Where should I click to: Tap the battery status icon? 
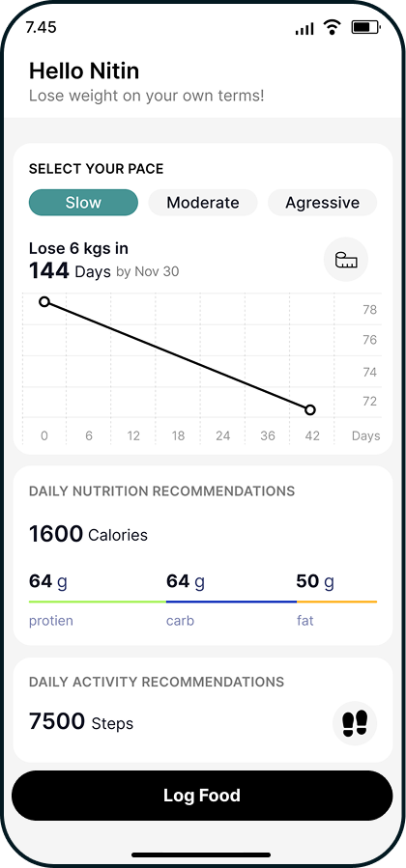[x=365, y=27]
